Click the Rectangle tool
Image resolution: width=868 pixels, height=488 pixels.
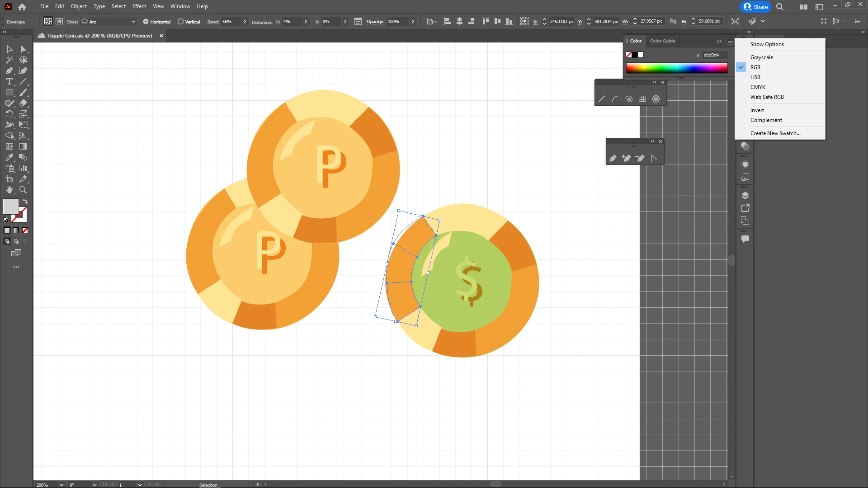tap(9, 93)
